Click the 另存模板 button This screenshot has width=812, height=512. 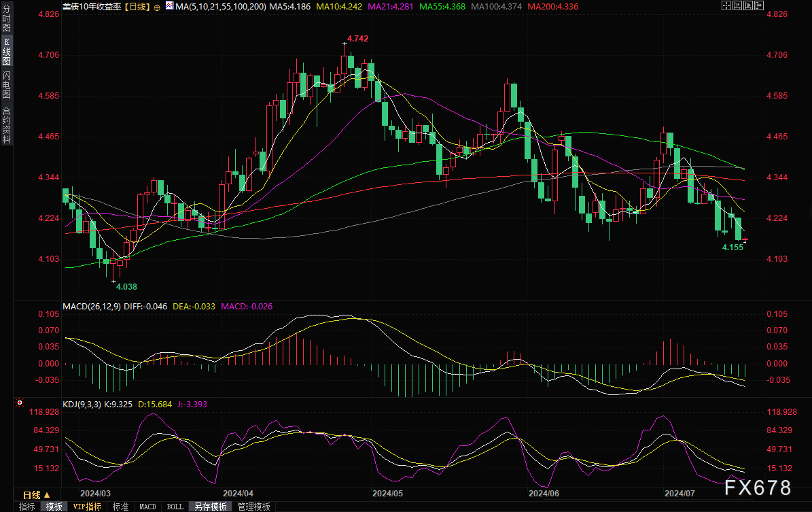click(x=210, y=507)
